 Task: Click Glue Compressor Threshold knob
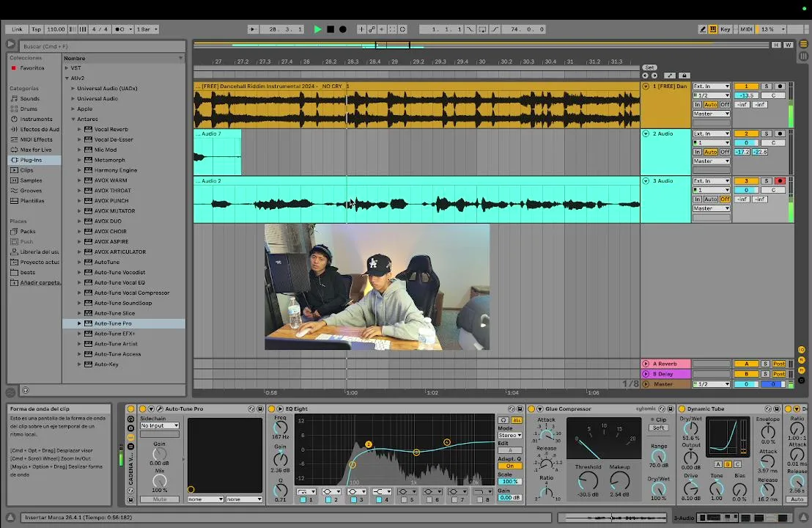pyautogui.click(x=588, y=481)
